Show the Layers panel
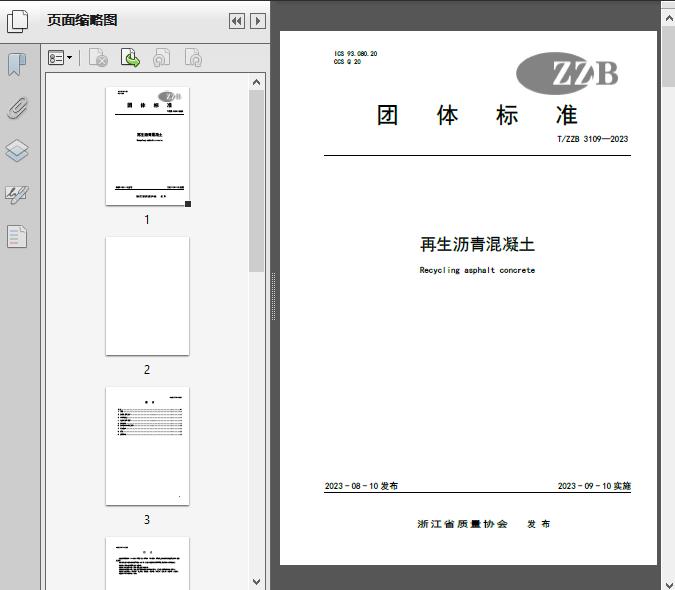Viewport: 675px width, 590px height. point(17,151)
